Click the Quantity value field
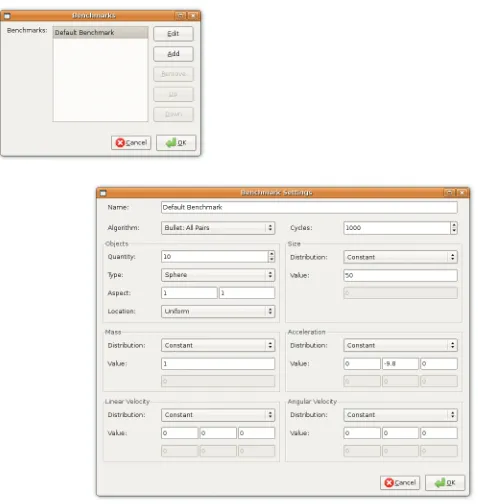This screenshot has height=504, width=478. 214,257
